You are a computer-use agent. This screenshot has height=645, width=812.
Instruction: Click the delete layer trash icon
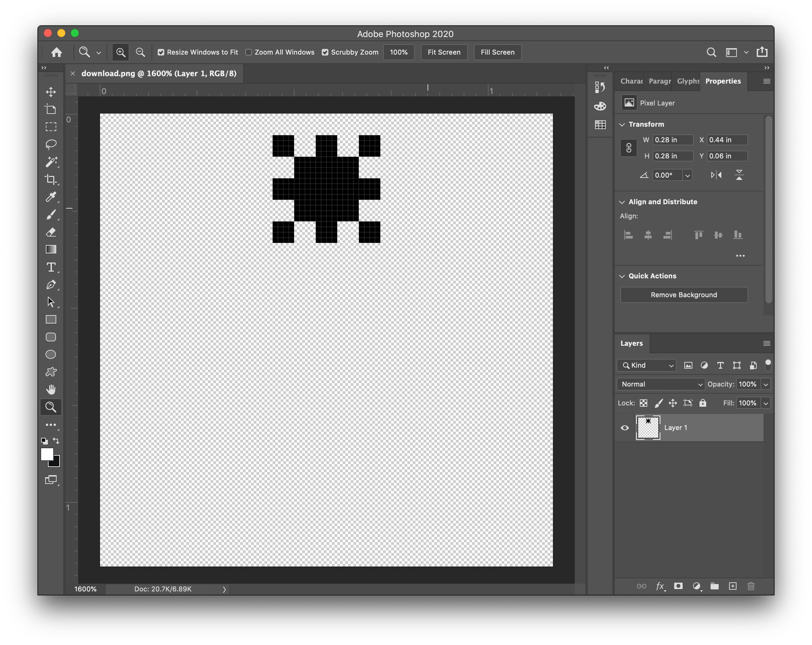point(751,586)
